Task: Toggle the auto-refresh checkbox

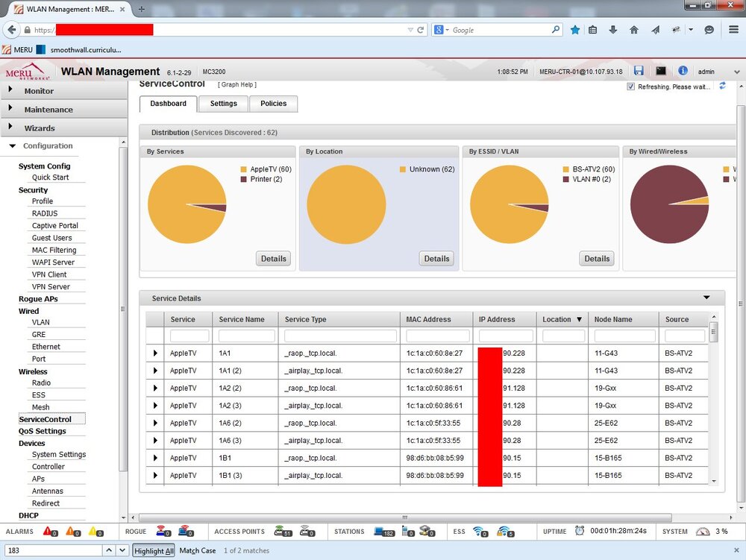Action: click(x=631, y=86)
